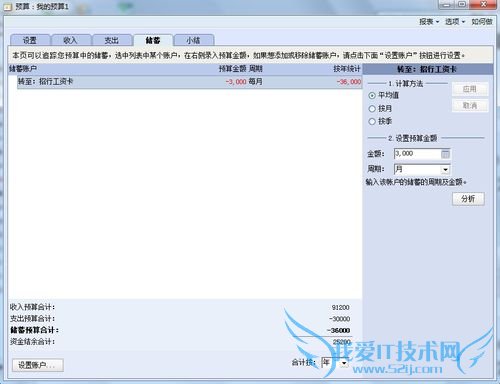Click the 储蓄预算合计 value -36000

(339, 331)
